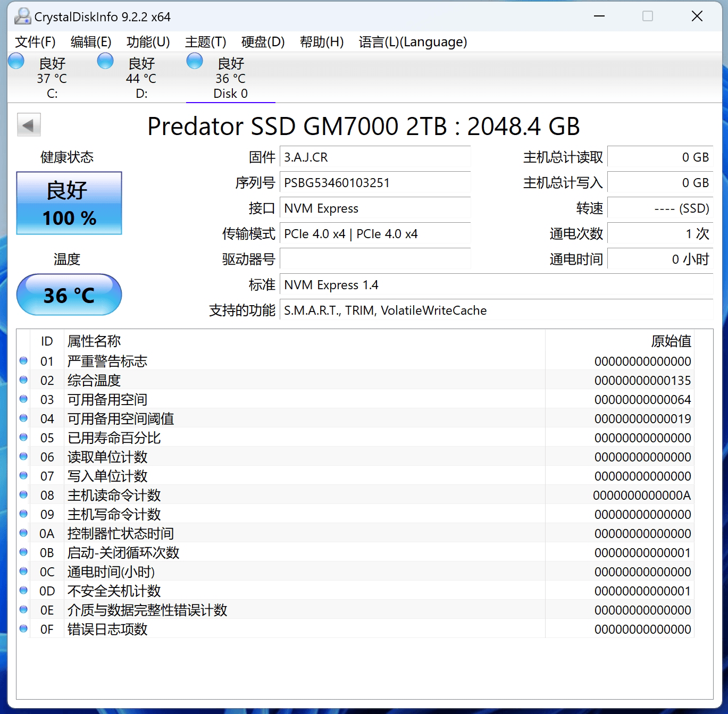Click status dot for attribute 0B 启动-关闭循环次数
Viewport: 728px width, 714px height.
pyautogui.click(x=23, y=552)
